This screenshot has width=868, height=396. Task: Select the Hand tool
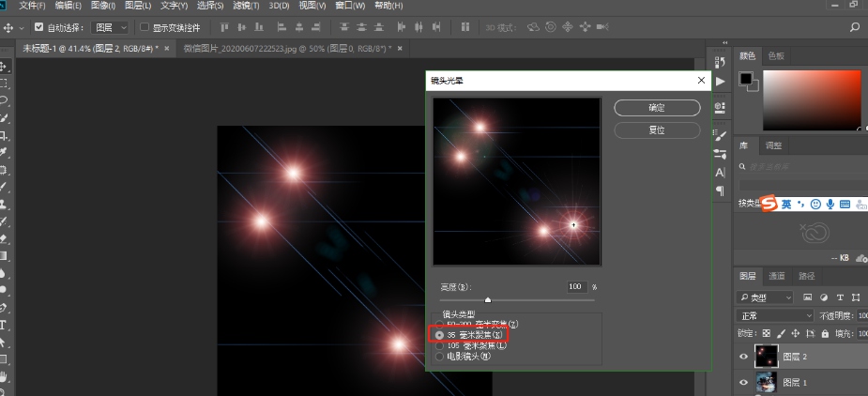(4, 376)
